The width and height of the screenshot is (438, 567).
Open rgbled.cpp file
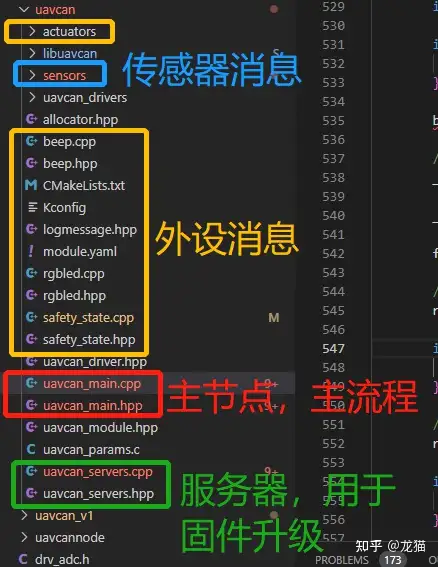(74, 274)
